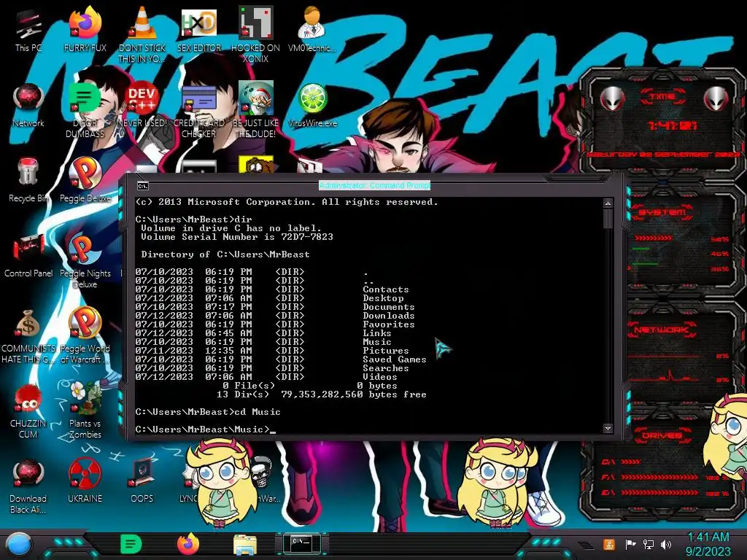This screenshot has height=560, width=747.
Task: Open the Action Center flag icon
Action: coord(630,544)
